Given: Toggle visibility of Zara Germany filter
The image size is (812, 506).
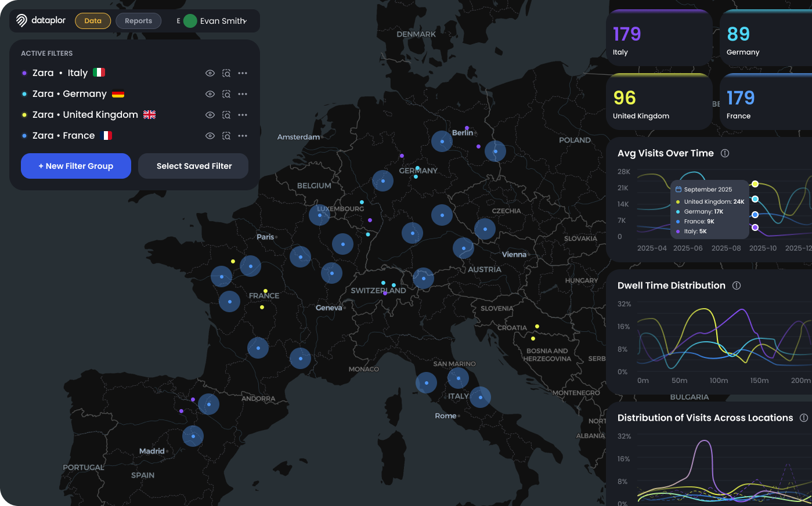Looking at the screenshot, I should click(210, 94).
